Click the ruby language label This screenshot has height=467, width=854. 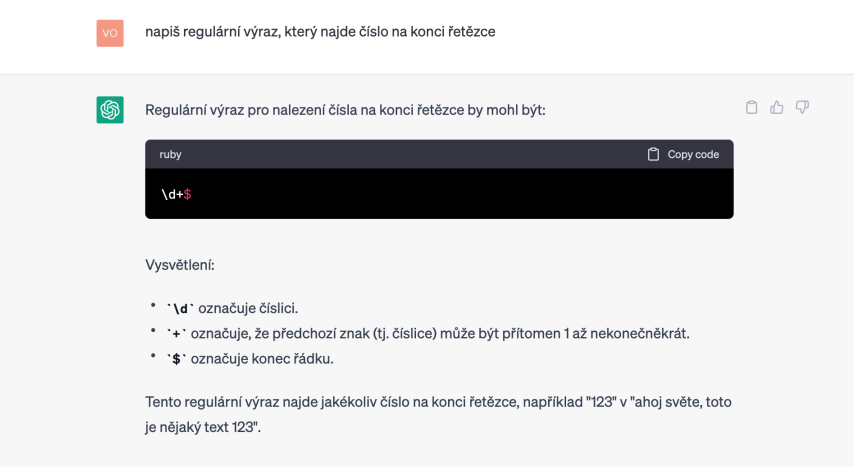tap(170, 154)
